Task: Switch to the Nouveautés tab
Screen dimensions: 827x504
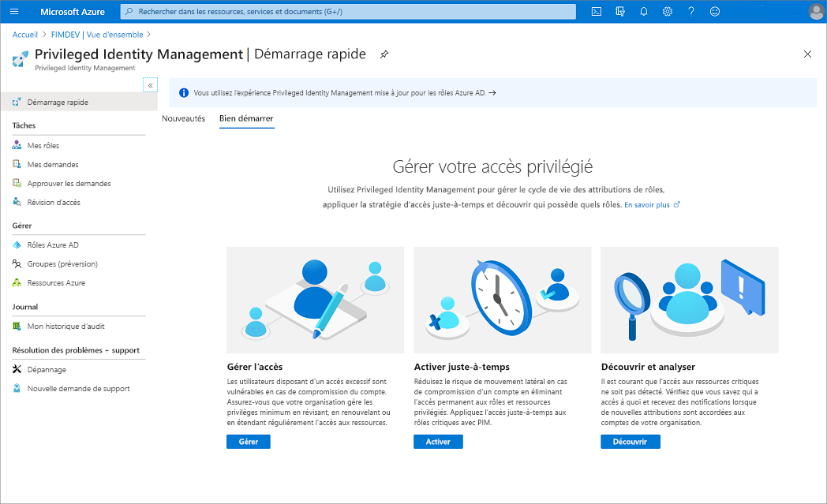Action: click(183, 118)
